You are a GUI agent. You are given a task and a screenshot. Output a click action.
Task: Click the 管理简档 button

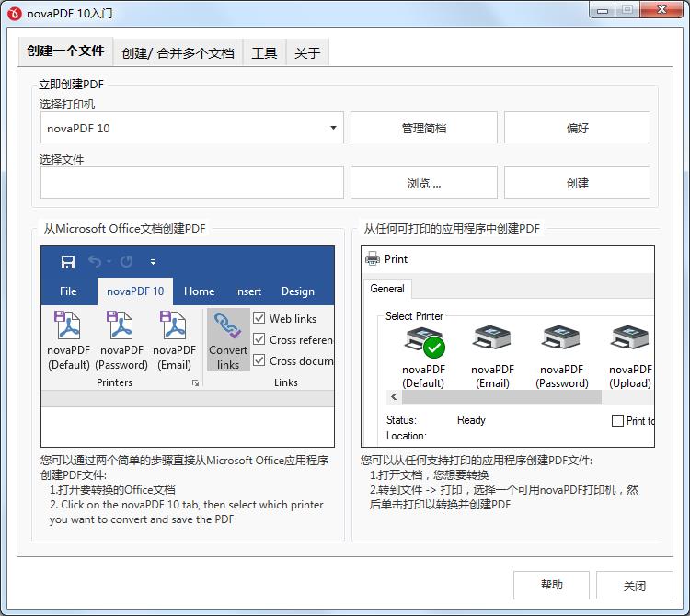[424, 128]
